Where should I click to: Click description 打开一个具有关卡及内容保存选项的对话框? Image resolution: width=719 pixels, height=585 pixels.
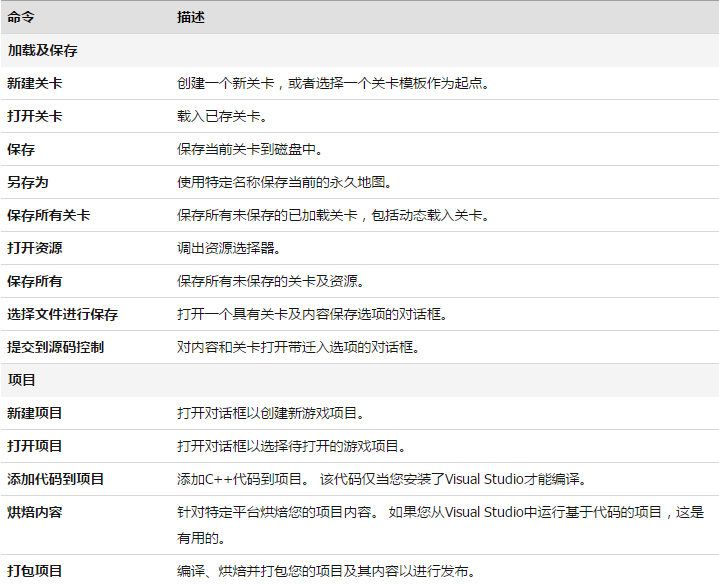[312, 315]
